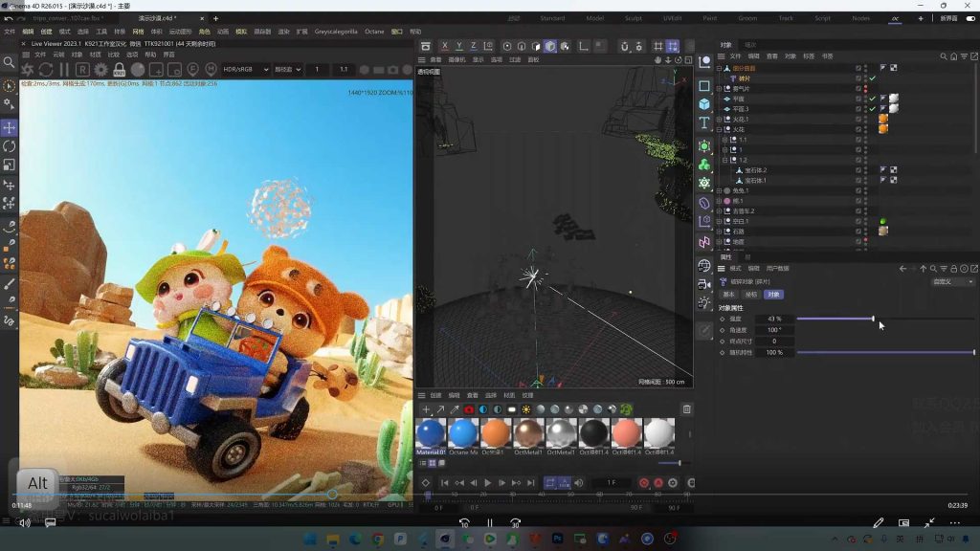
Task: Expand the 吉普车.2 object in hierarchy
Action: (x=720, y=210)
